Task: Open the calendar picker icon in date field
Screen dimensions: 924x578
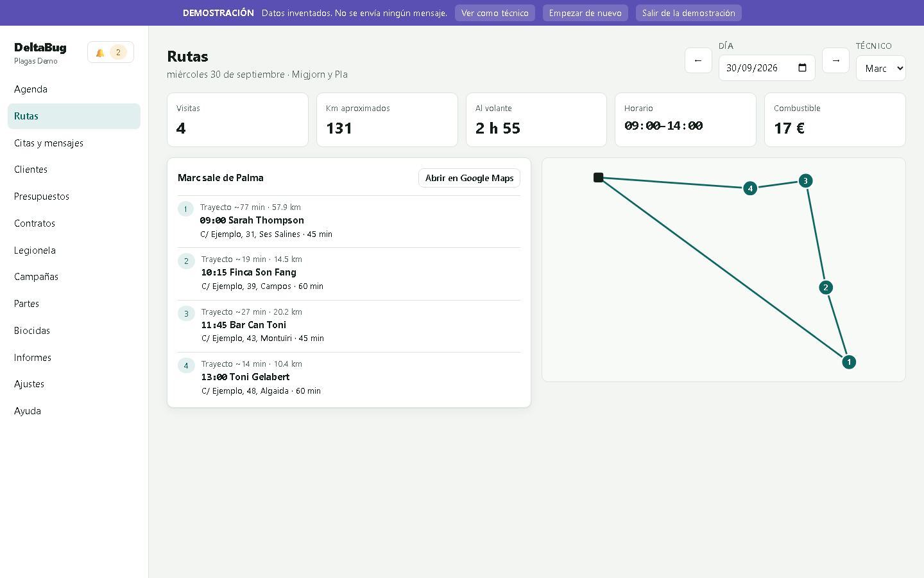Action: [802, 68]
